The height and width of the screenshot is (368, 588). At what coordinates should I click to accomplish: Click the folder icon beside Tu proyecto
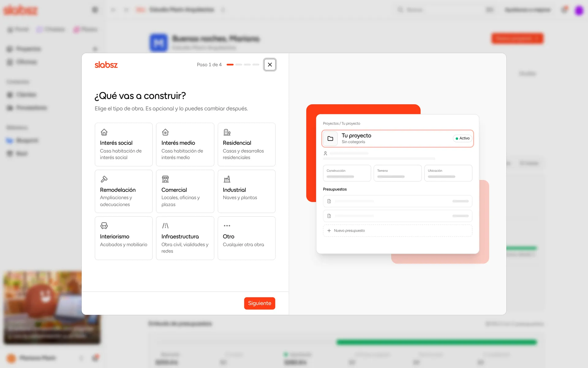click(330, 139)
